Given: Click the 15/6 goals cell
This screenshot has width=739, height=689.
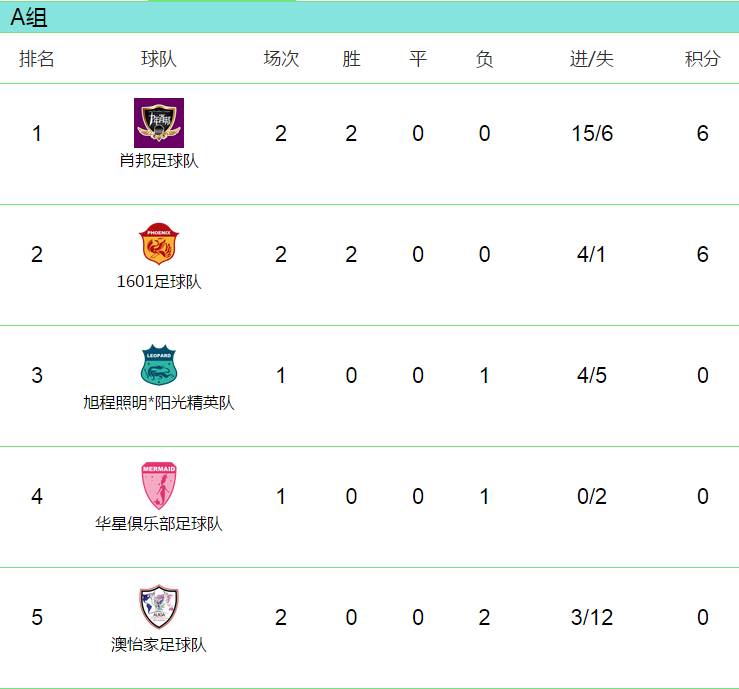Looking at the screenshot, I should click(x=592, y=134).
